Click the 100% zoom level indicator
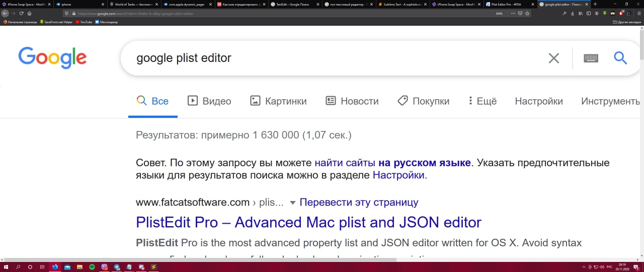 tap(499, 13)
